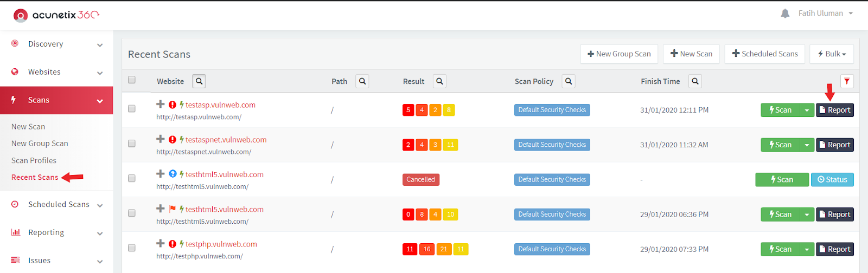Screen dimensions: 868x273
Task: Click the Reporting chart icon in sidebar
Action: 16,232
